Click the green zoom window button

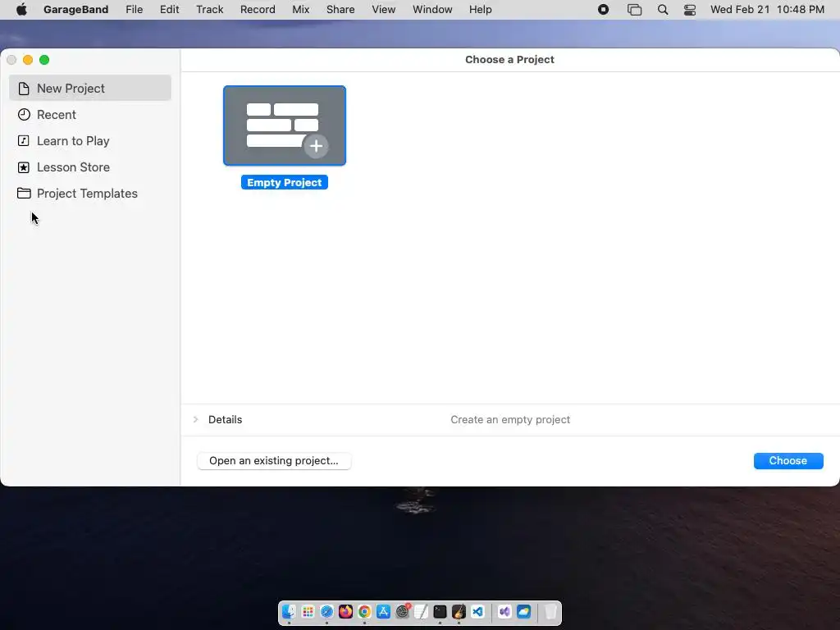pos(44,60)
